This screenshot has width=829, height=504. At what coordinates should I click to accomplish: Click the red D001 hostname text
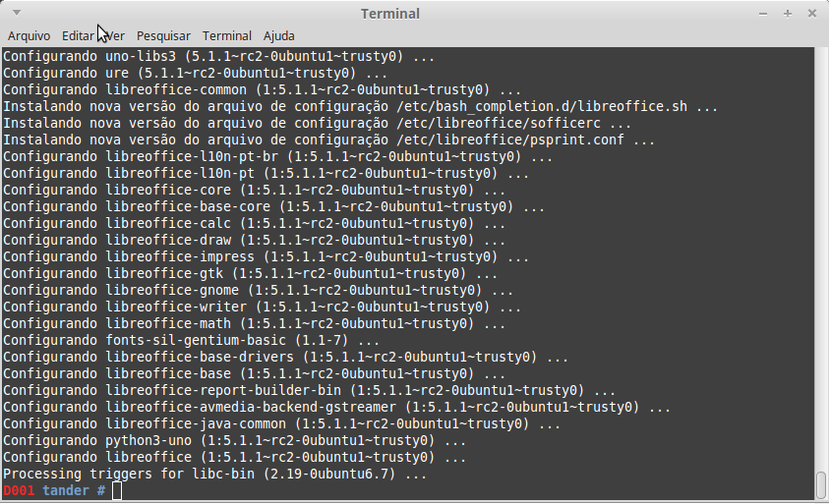[x=19, y=491]
